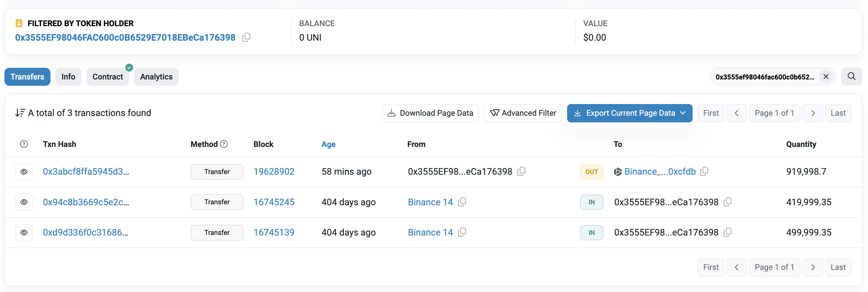Switch to the Analytics tab
The image size is (868, 292).
pyautogui.click(x=156, y=76)
